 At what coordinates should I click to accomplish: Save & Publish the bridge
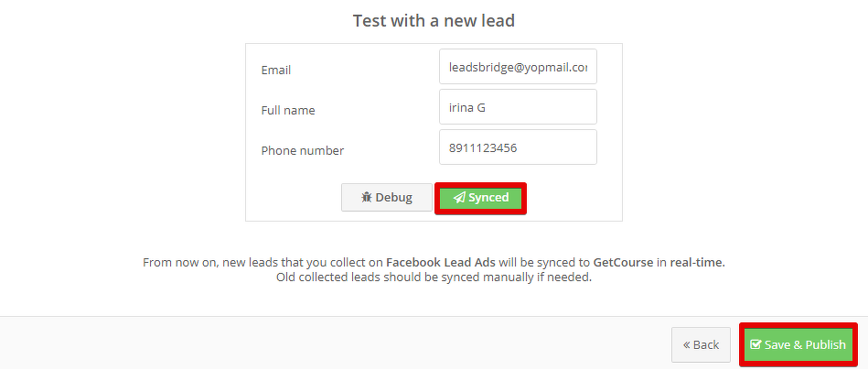point(798,344)
